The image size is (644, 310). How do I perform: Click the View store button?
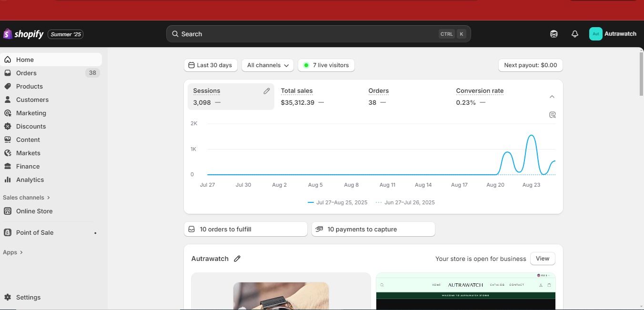point(542,259)
